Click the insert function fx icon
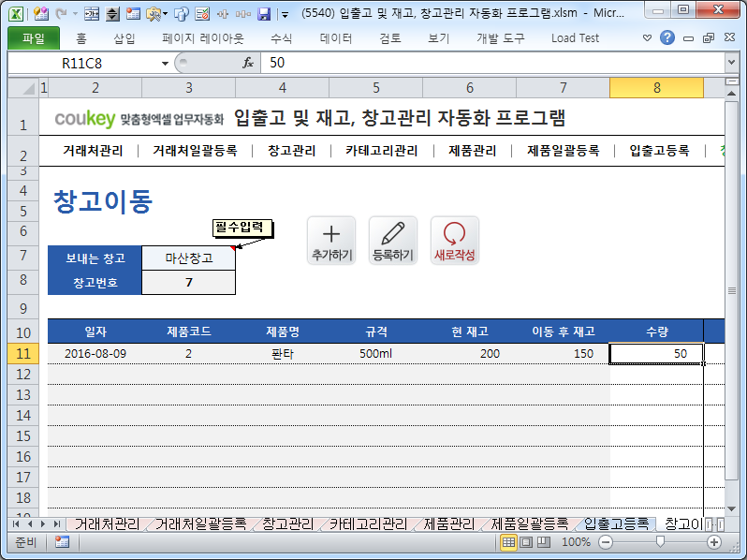The width and height of the screenshot is (747, 560). (x=248, y=63)
